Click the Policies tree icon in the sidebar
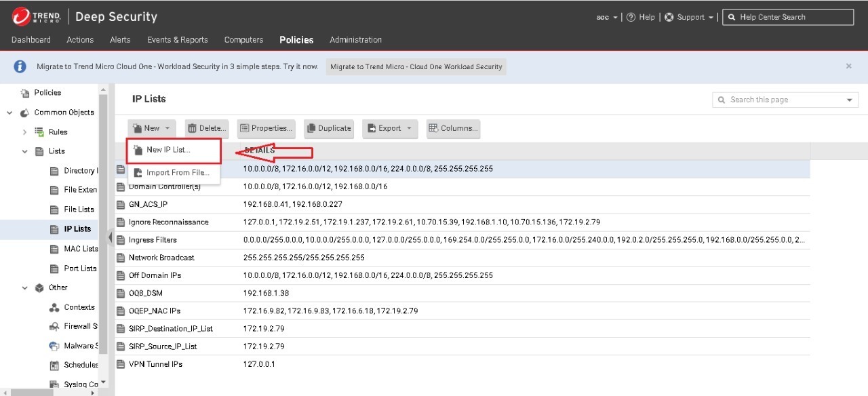This screenshot has width=868, height=396. pos(25,93)
